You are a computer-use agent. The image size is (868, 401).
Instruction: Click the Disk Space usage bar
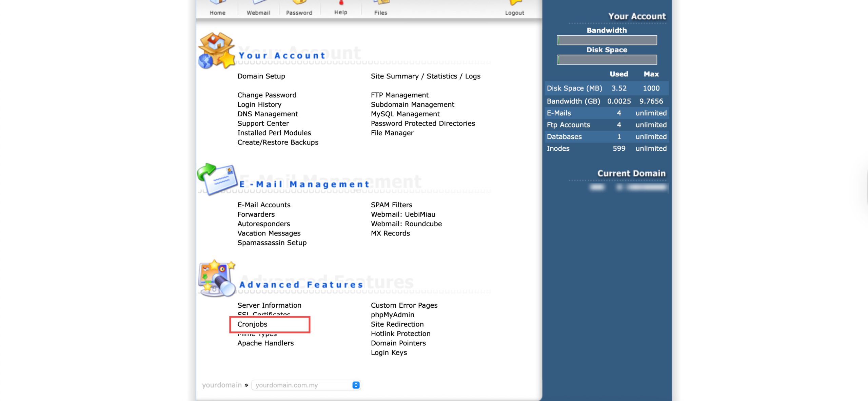coord(607,60)
